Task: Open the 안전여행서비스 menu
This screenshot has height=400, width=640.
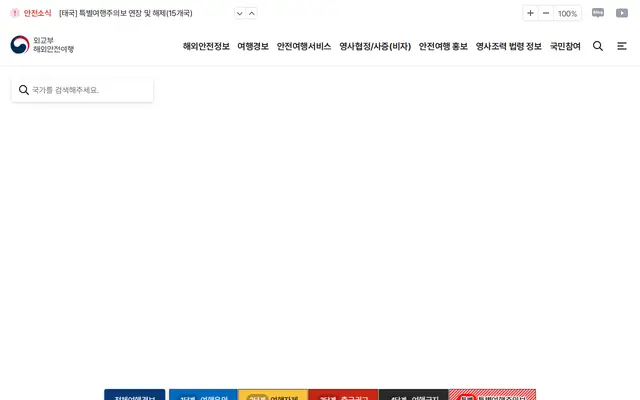Action: 304,46
